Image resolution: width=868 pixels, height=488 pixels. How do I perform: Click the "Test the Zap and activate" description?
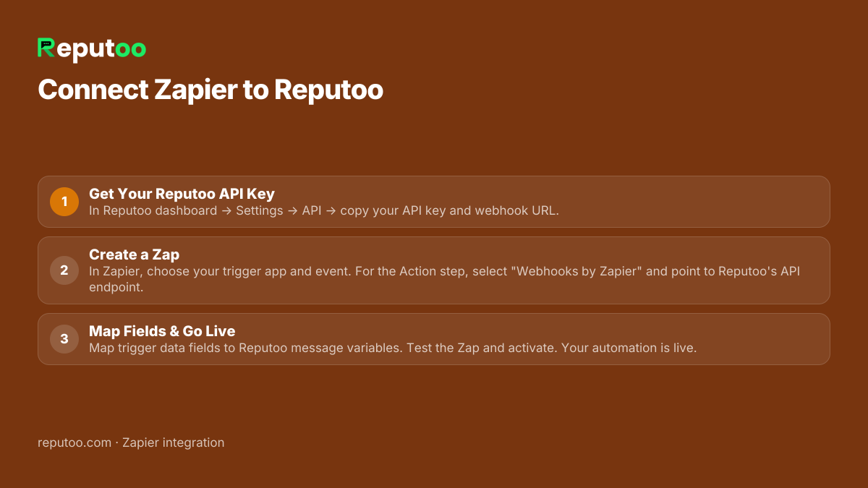pos(393,348)
